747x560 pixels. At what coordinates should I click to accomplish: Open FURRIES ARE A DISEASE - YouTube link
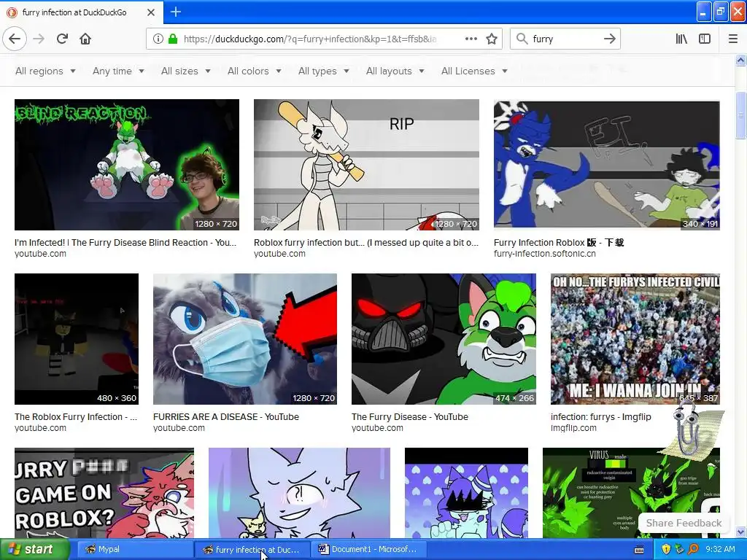[226, 416]
